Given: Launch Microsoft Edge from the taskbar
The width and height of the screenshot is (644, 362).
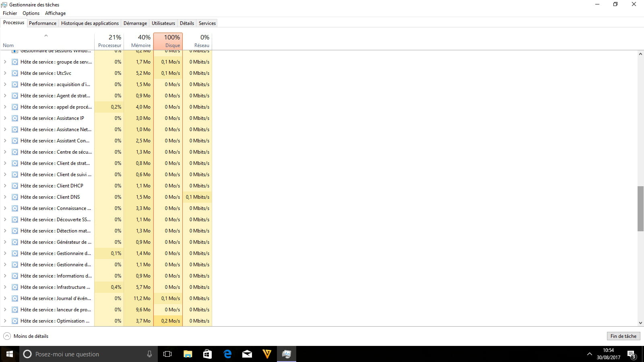Looking at the screenshot, I should (227, 354).
